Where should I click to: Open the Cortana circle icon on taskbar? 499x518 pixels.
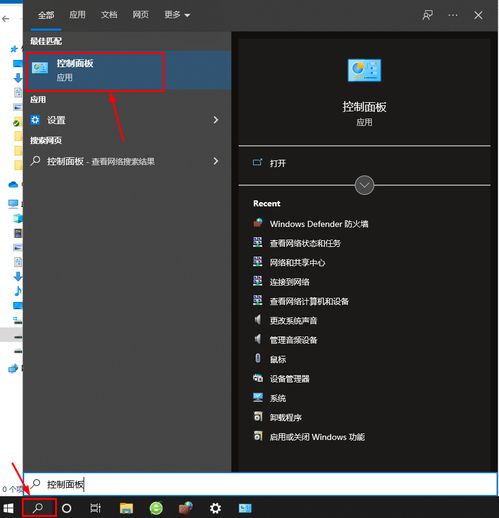(x=66, y=508)
